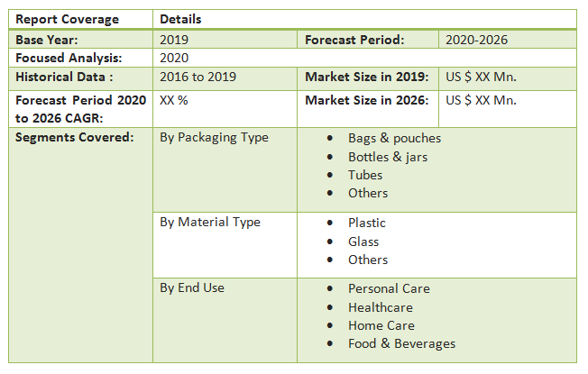Select the By Packaging Type cell

(x=214, y=137)
